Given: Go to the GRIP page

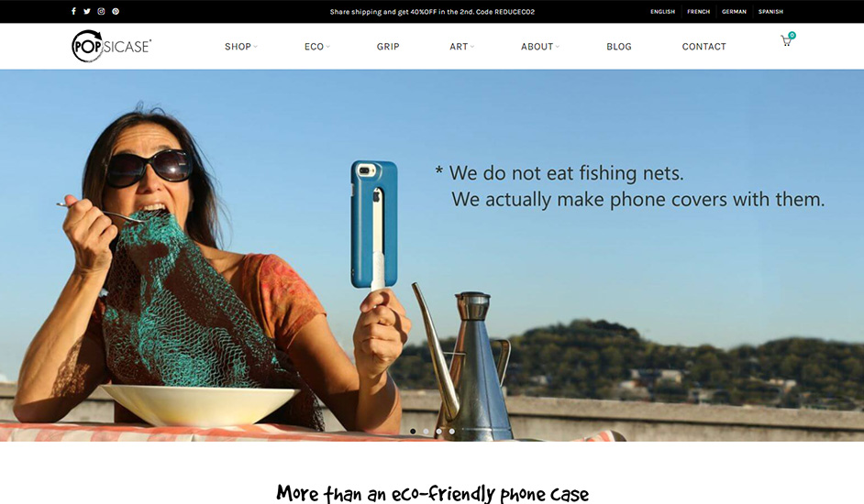Looking at the screenshot, I should 388,47.
